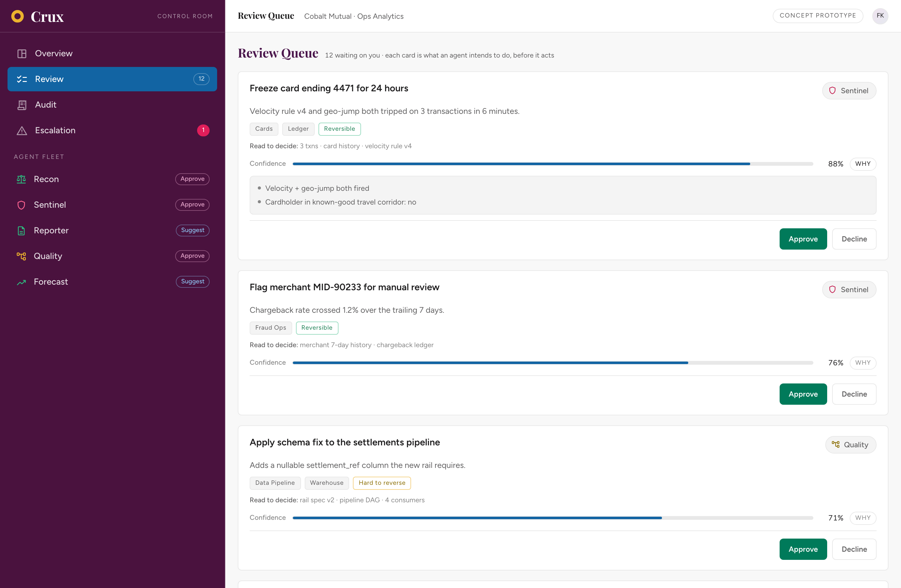Click the Crux logo circle icon
The height and width of the screenshot is (588, 901).
click(x=18, y=16)
